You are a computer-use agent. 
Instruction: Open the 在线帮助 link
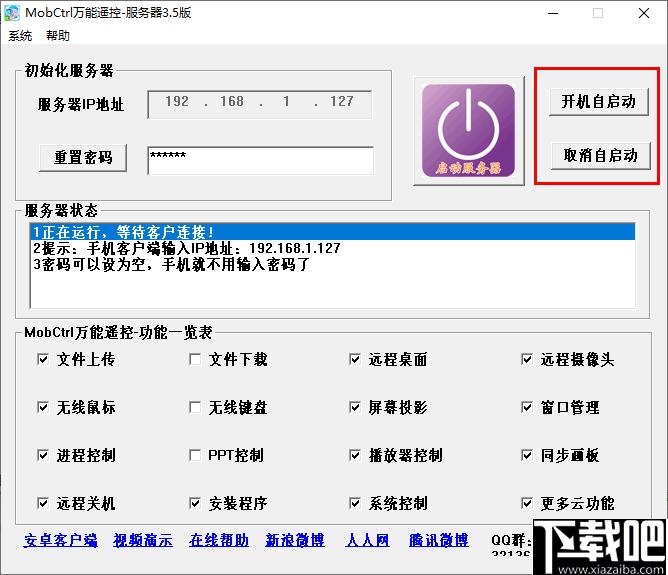point(219,540)
